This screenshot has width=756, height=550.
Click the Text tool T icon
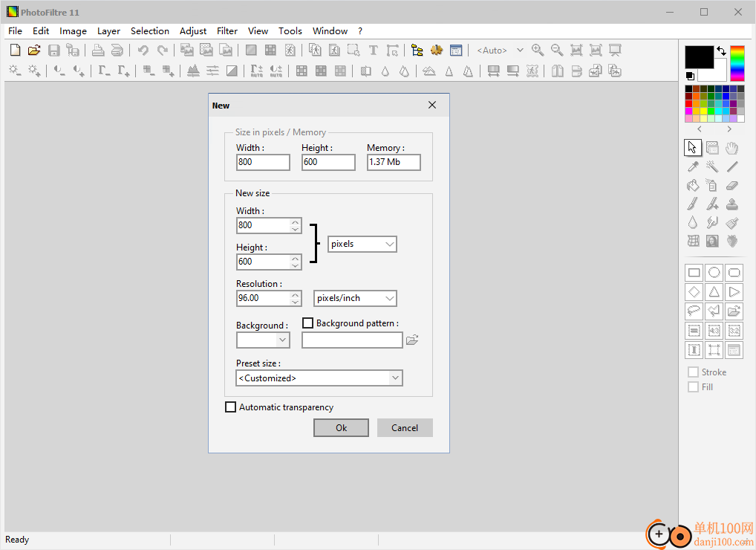click(x=374, y=51)
